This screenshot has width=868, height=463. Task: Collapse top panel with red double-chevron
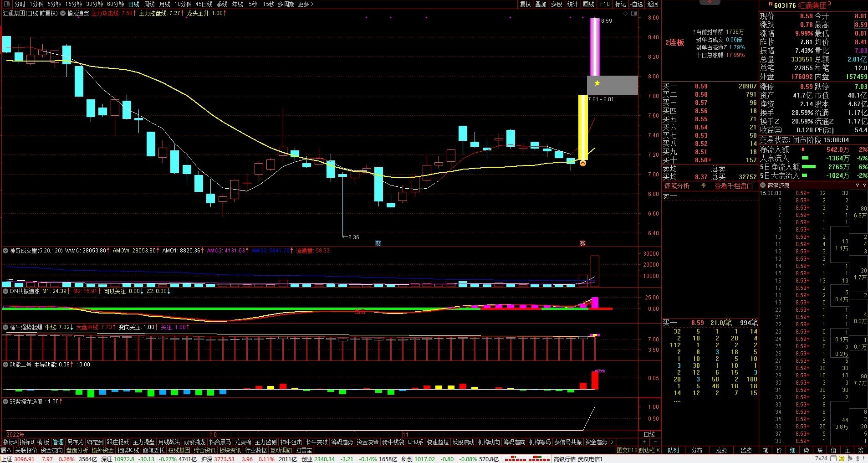(x=710, y=2)
